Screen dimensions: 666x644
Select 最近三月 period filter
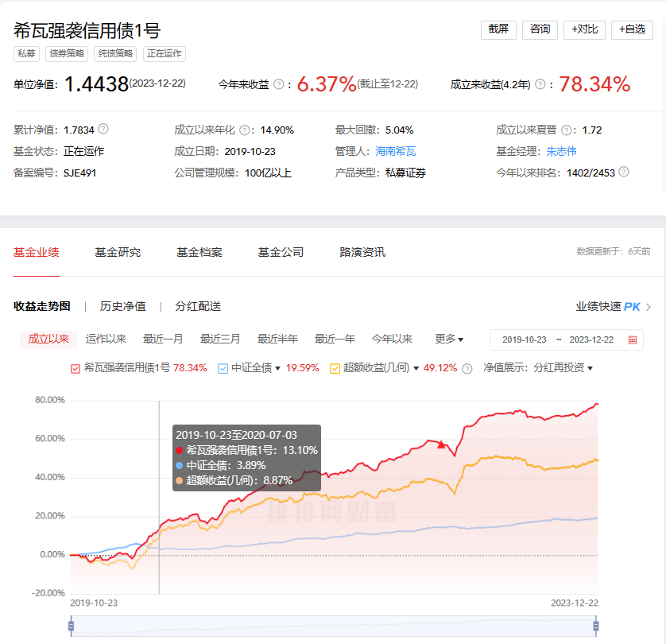(x=220, y=339)
